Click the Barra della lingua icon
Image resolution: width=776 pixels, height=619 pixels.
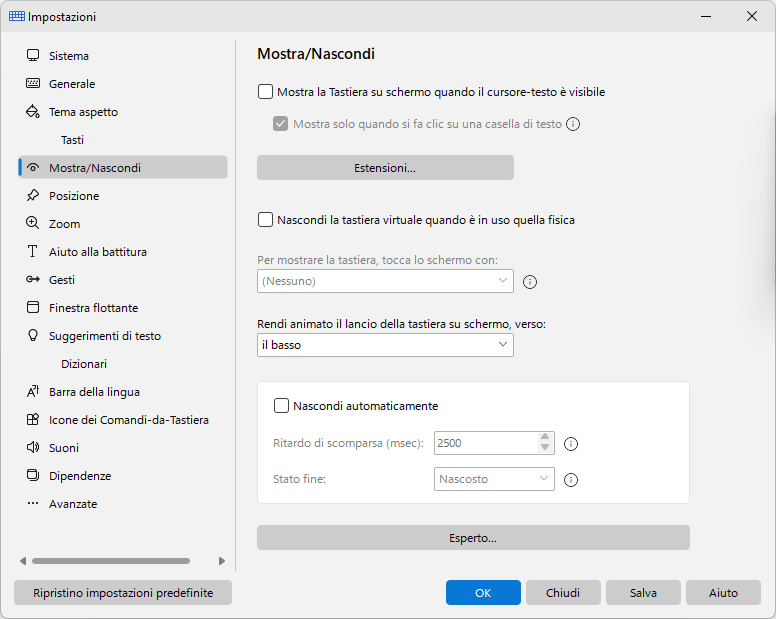click(33, 391)
